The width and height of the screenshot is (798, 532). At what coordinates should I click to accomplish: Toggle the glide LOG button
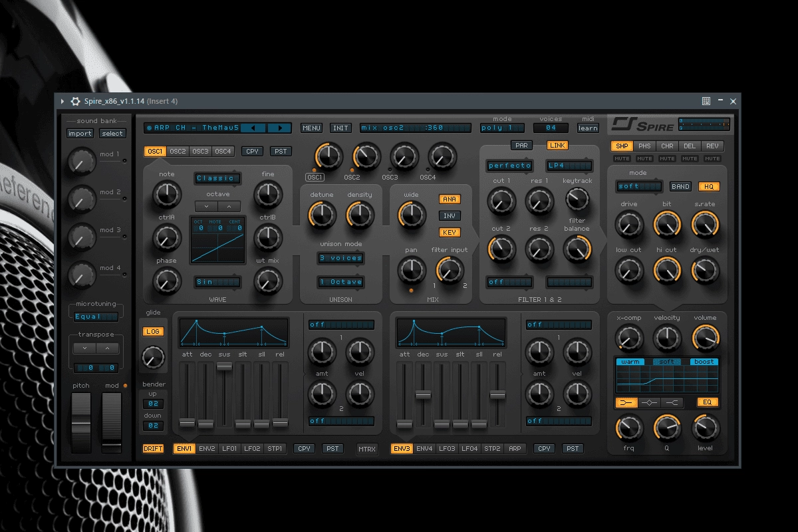coord(153,331)
